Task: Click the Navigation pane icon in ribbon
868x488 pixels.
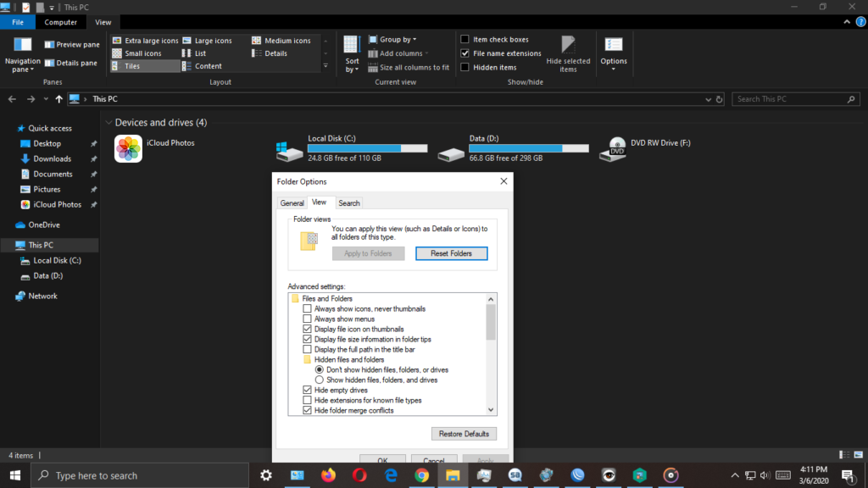Action: pyautogui.click(x=22, y=46)
